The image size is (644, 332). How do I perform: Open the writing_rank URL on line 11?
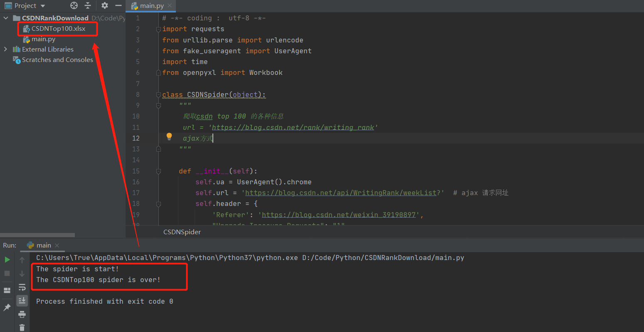tap(293, 127)
